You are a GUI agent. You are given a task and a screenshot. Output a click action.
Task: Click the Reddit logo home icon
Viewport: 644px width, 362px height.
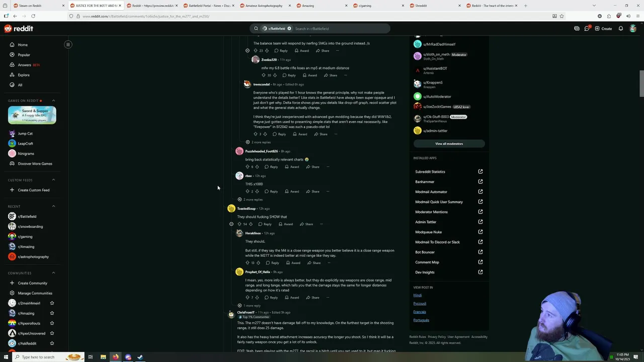[18, 29]
